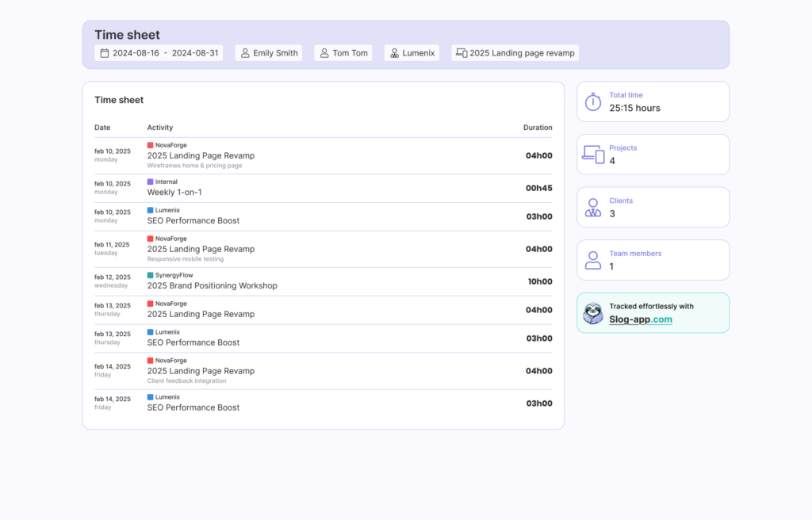Click the sloth mascot logo

[593, 313]
